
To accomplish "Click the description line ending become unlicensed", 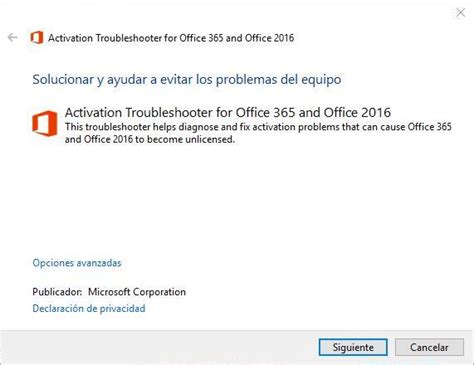I will pos(150,139).
